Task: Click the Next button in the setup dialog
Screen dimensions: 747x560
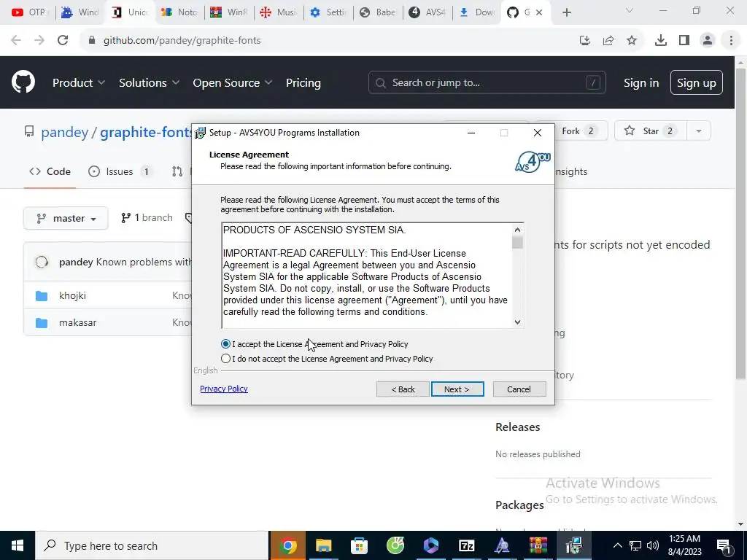Action: point(457,389)
